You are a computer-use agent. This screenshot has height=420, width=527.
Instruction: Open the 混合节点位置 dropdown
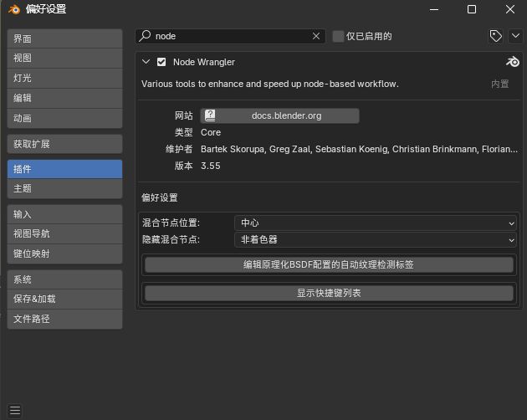375,223
